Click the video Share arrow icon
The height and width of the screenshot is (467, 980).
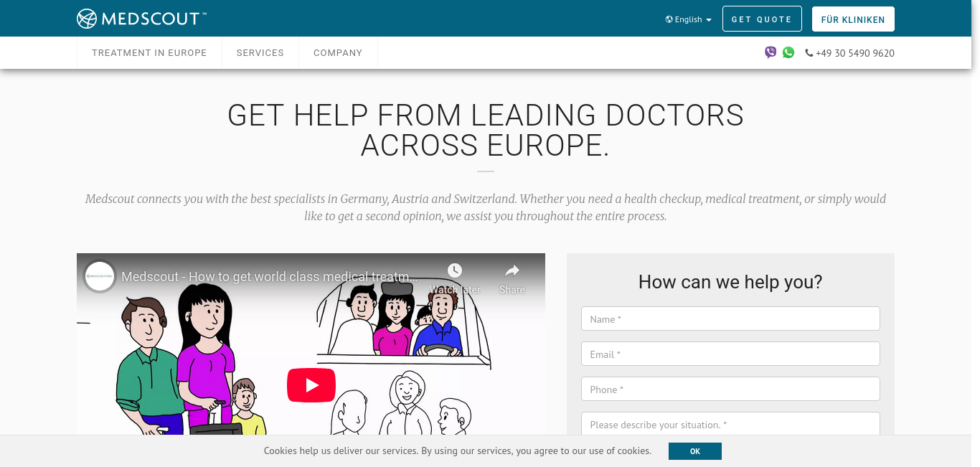click(x=512, y=270)
